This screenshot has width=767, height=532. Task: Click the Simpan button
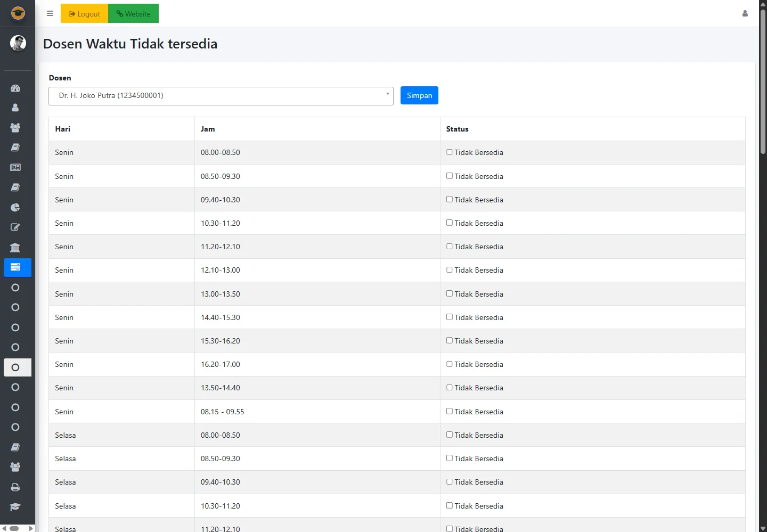click(x=419, y=96)
